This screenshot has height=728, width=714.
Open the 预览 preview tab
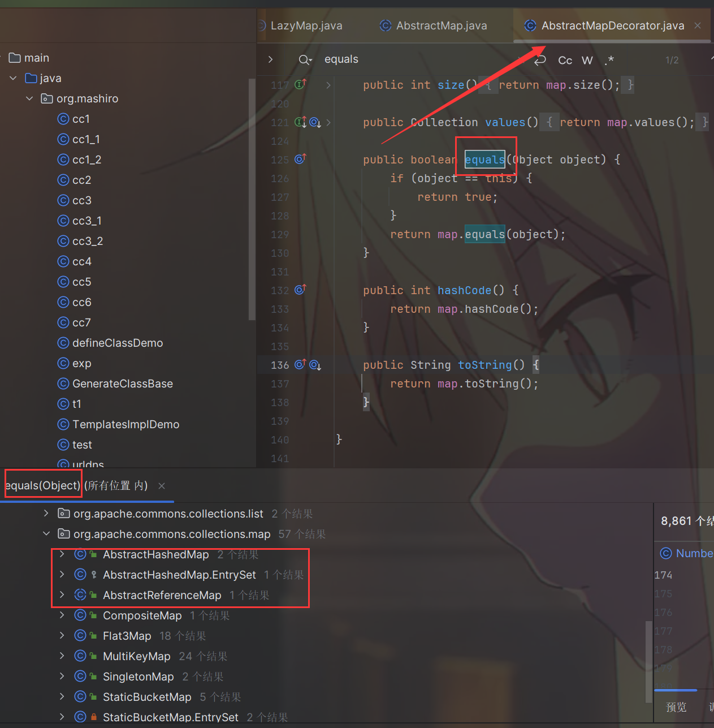(676, 707)
